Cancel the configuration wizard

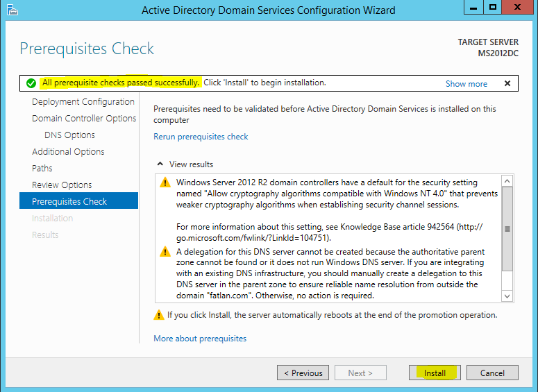pos(492,373)
